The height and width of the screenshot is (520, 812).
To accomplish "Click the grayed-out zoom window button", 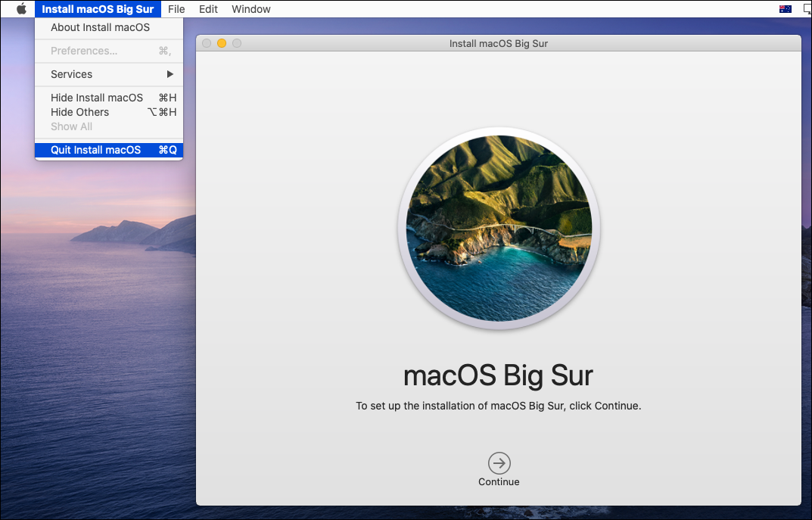I will coord(237,44).
